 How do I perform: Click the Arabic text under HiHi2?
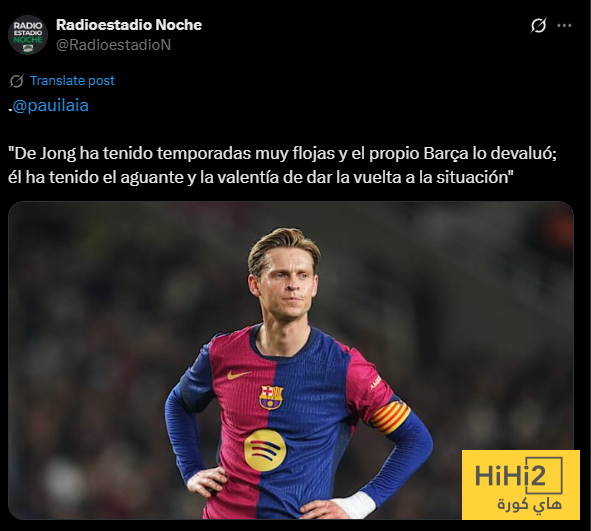click(x=529, y=505)
